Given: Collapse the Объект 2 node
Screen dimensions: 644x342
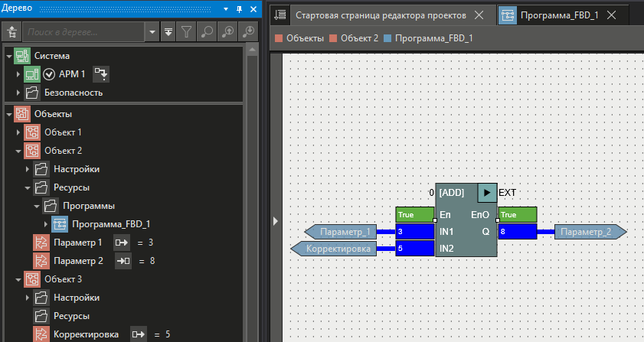Looking at the screenshot, I should click(x=18, y=151).
